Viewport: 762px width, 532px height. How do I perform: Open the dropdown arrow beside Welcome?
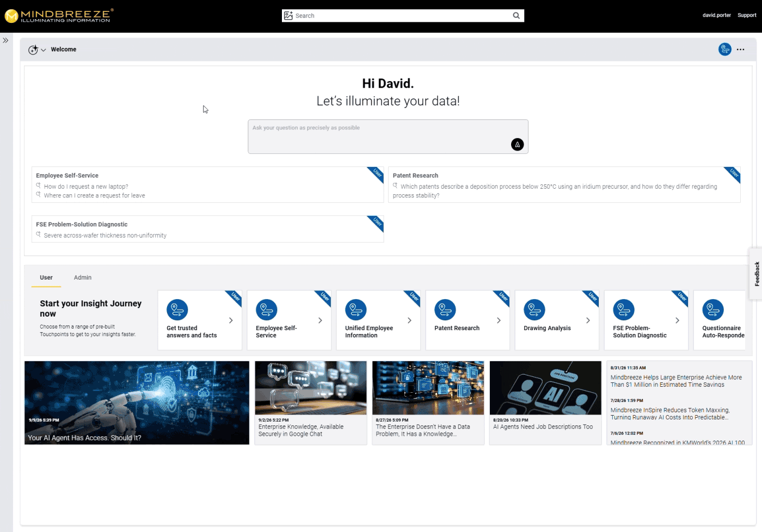pyautogui.click(x=44, y=50)
